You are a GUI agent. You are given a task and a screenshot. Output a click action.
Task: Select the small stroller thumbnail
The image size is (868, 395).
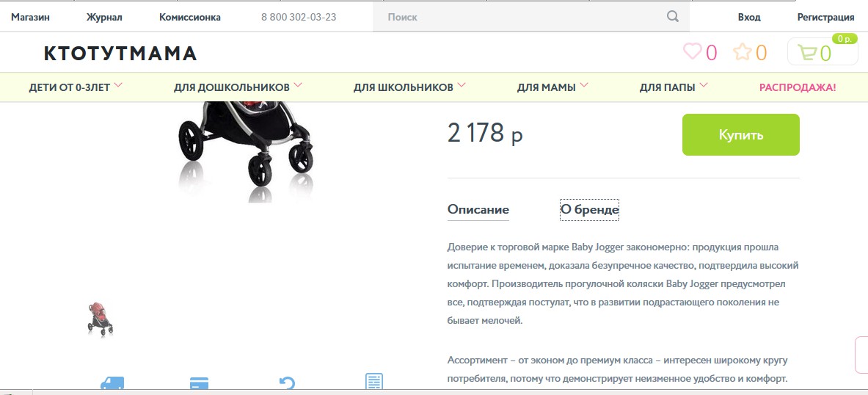coord(101,319)
